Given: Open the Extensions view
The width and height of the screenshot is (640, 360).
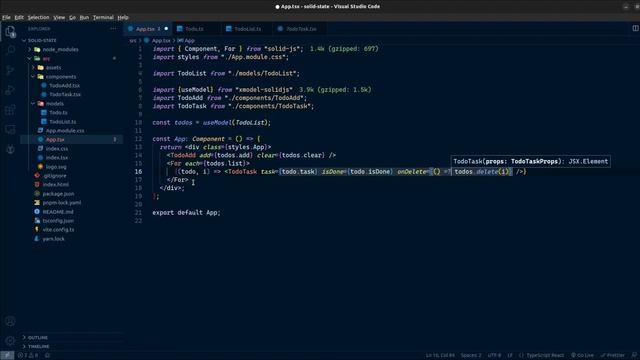Looking at the screenshot, I should [10, 109].
